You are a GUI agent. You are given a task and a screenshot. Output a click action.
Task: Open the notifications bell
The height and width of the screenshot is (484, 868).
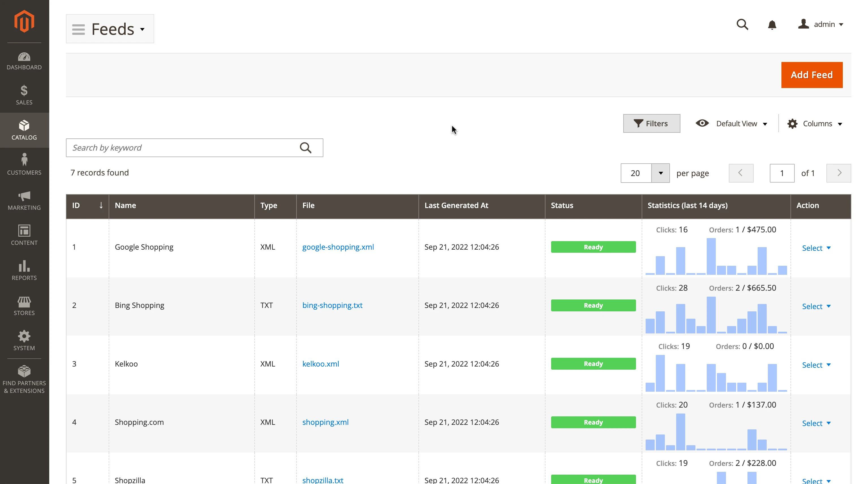[x=772, y=25]
